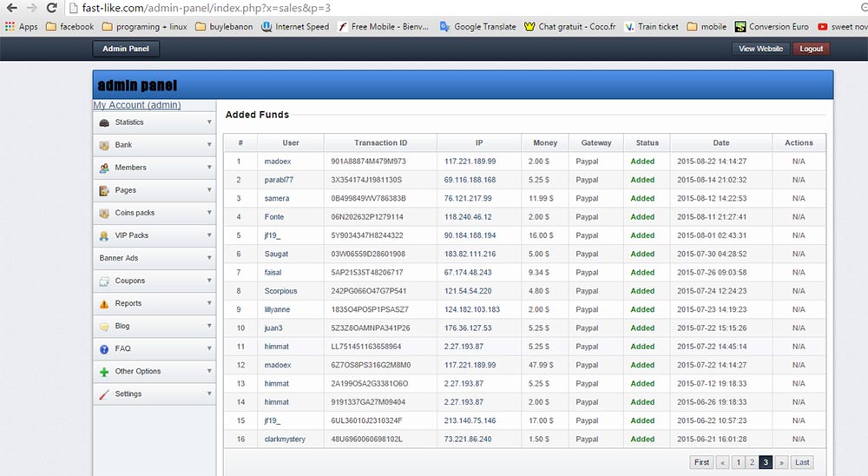Click date 2015-08-01 02:43:31
The width and height of the screenshot is (868, 476).
tap(712, 235)
